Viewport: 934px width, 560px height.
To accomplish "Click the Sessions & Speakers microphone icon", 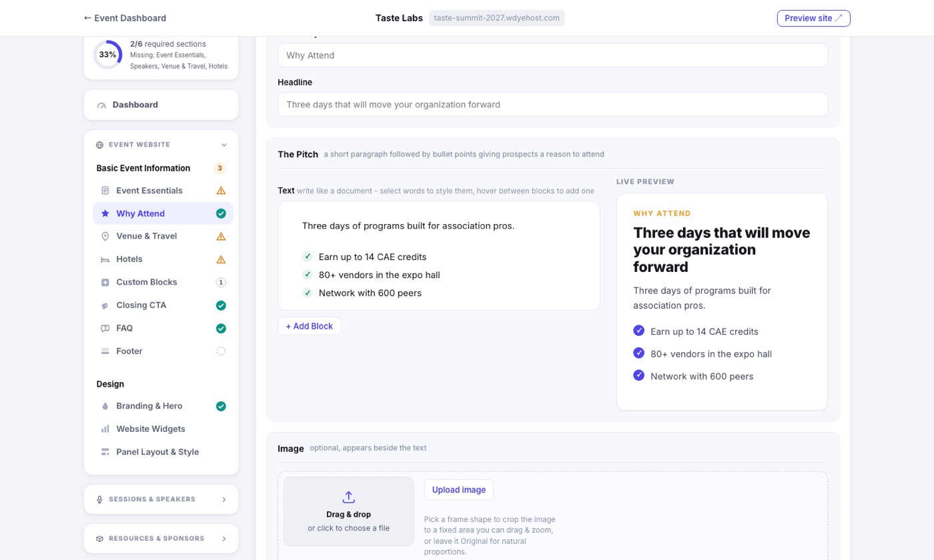I will click(x=99, y=499).
